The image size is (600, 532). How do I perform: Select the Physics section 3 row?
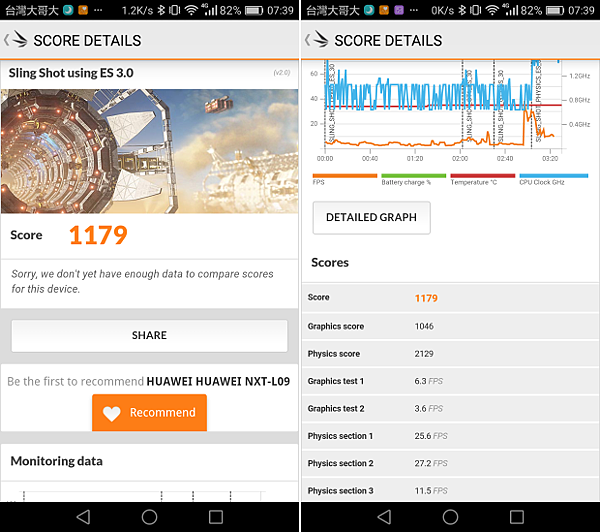(450, 490)
